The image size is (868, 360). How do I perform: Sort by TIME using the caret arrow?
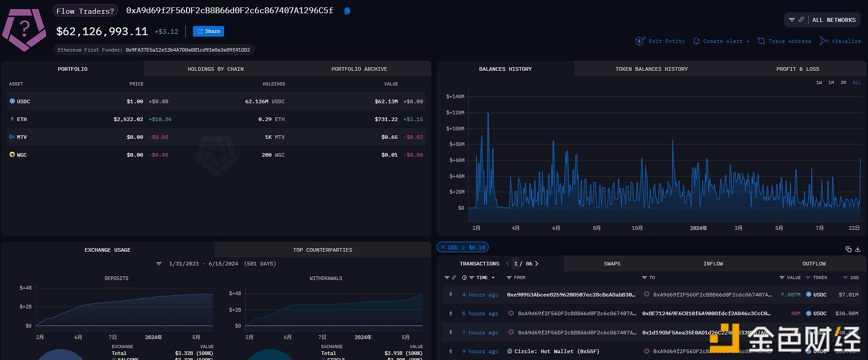click(493, 278)
